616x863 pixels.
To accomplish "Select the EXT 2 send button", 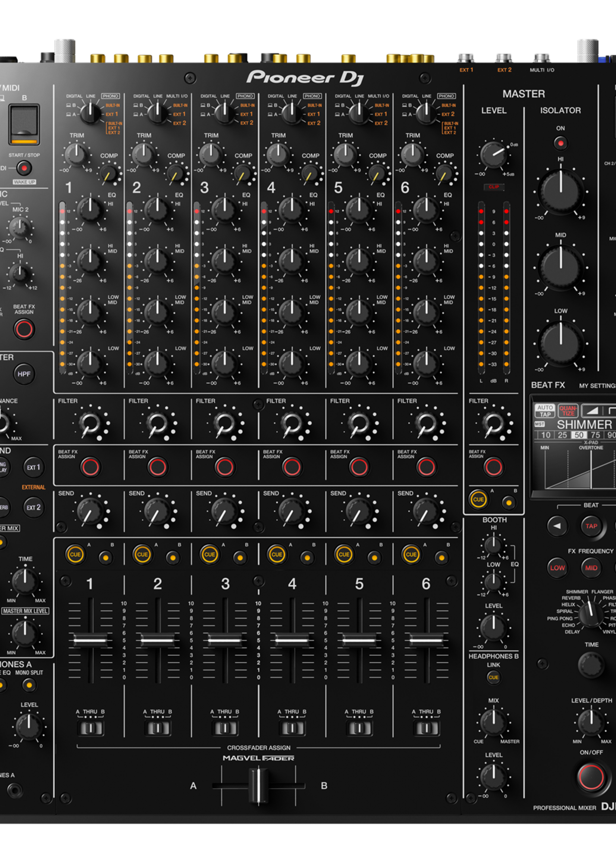I will tap(34, 507).
